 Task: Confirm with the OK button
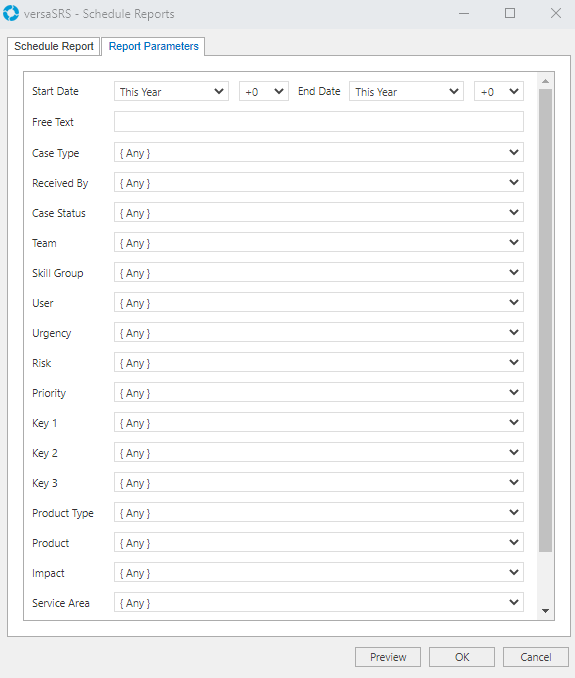pos(462,657)
